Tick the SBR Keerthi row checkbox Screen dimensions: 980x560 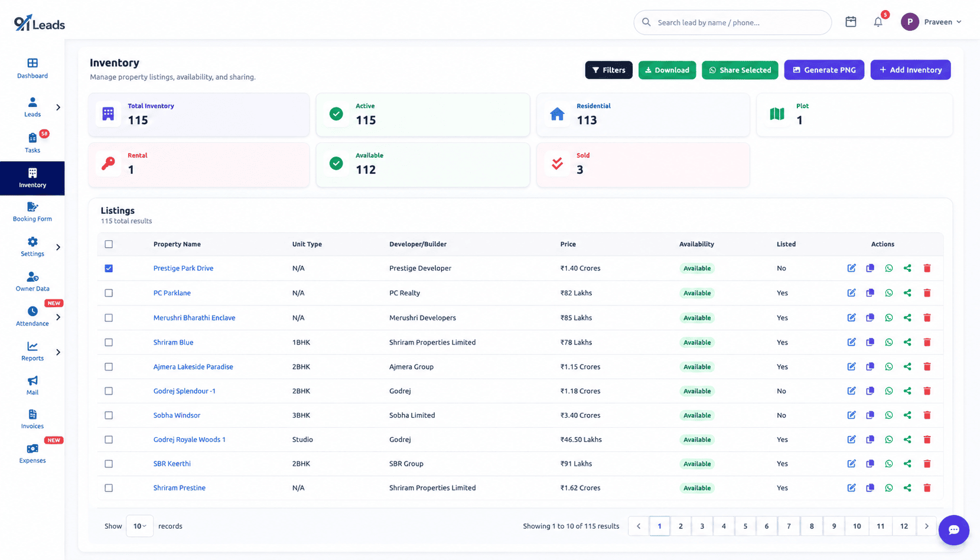[x=109, y=464]
